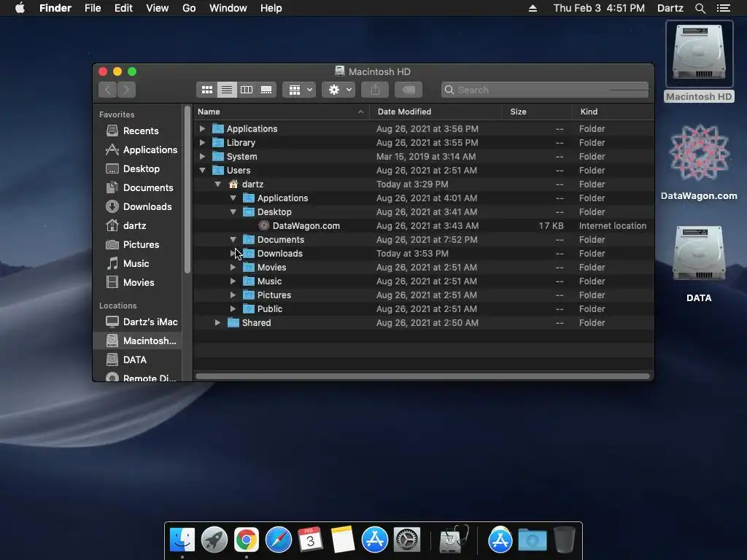Launch Safari from the Dock
This screenshot has height=560, width=747.
278,540
